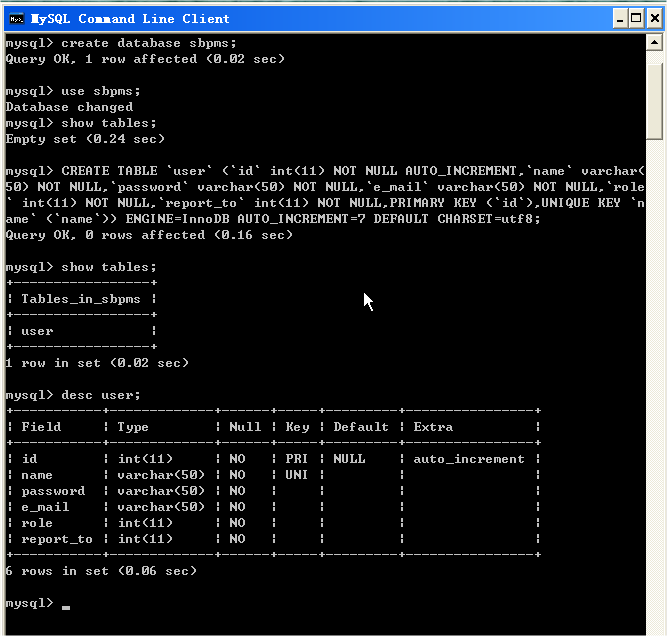Click the 'Key' column header

tap(297, 427)
